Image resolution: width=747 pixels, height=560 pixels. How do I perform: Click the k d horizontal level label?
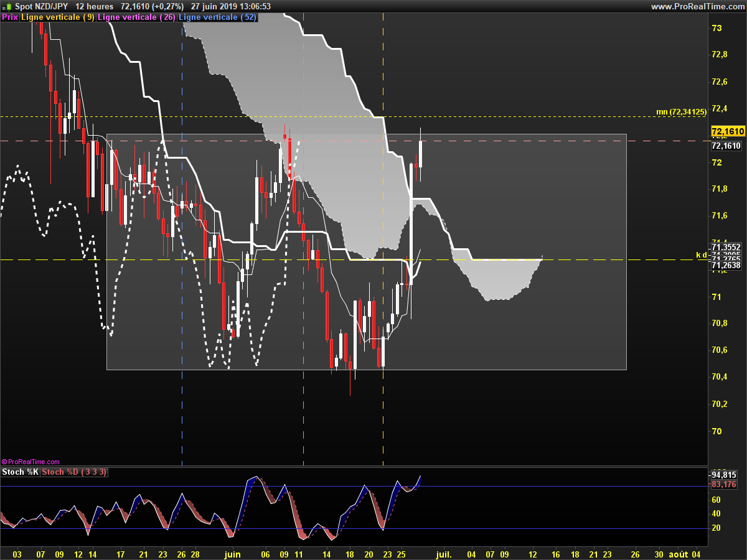(x=701, y=255)
